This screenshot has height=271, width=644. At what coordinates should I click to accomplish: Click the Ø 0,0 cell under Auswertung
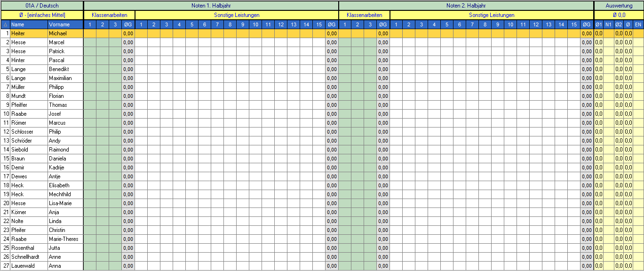[x=619, y=15]
